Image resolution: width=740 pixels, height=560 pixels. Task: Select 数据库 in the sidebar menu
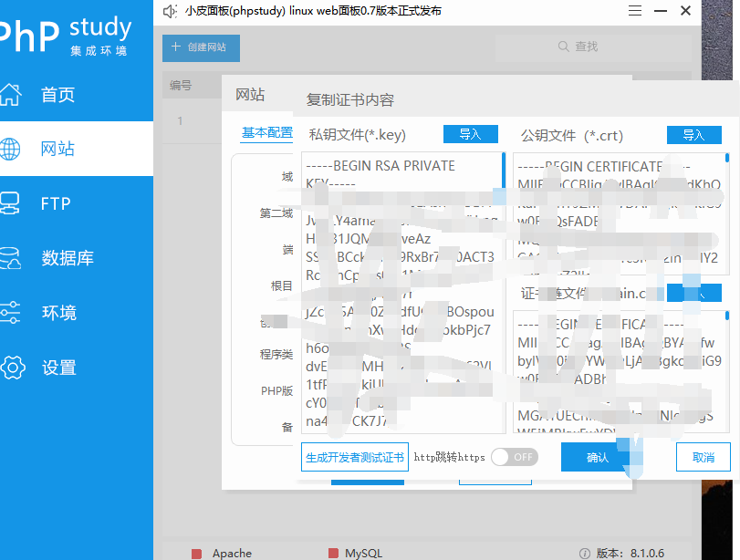77,258
